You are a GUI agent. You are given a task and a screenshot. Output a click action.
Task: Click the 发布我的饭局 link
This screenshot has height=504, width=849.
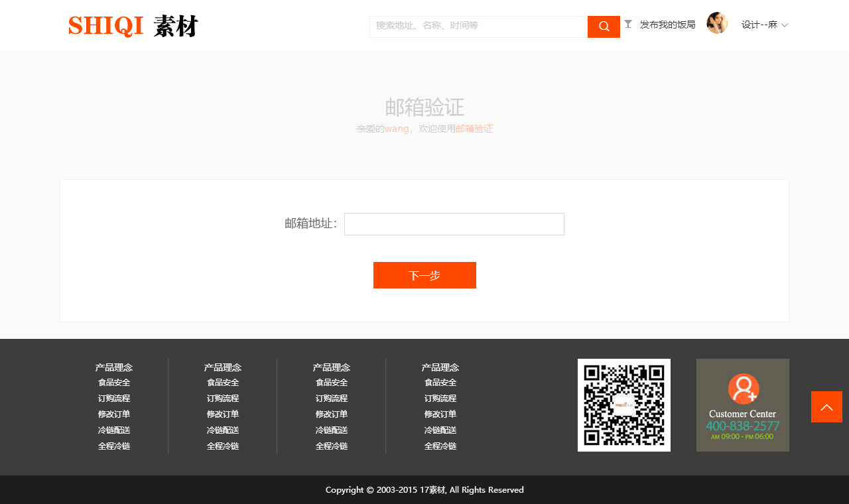pyautogui.click(x=667, y=25)
